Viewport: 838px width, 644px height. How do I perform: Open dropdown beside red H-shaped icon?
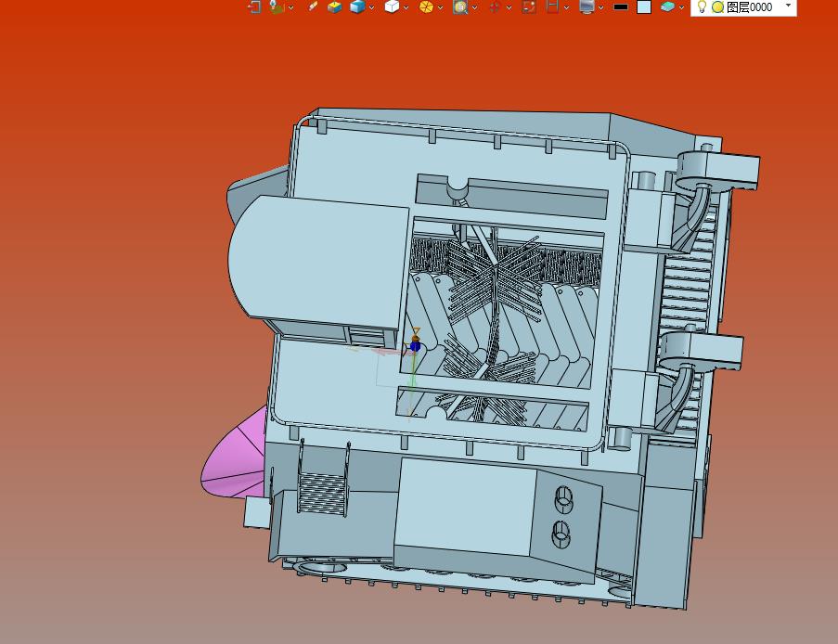pyautogui.click(x=566, y=7)
